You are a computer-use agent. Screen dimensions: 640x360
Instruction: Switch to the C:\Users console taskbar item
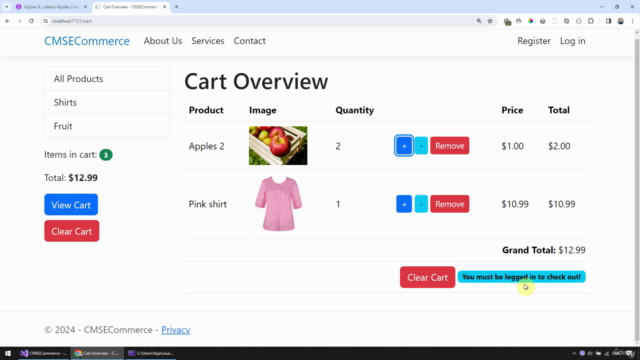(x=151, y=353)
